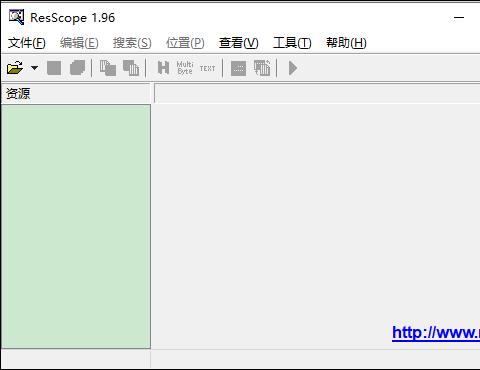Click the Multi Byte toolbar button
The height and width of the screenshot is (370, 480).
185,68
